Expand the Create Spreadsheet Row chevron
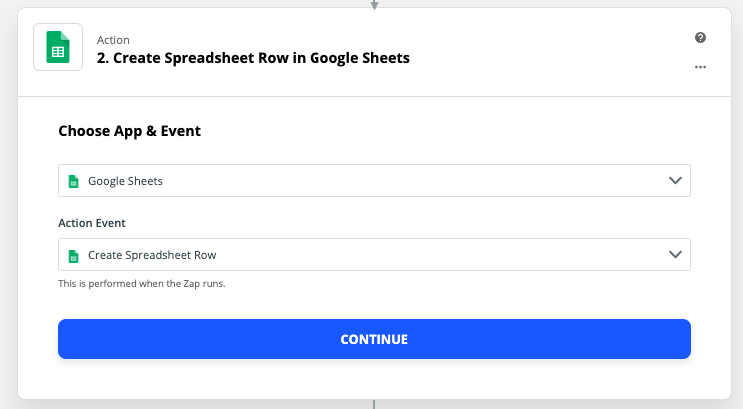743x409 pixels. coord(675,254)
